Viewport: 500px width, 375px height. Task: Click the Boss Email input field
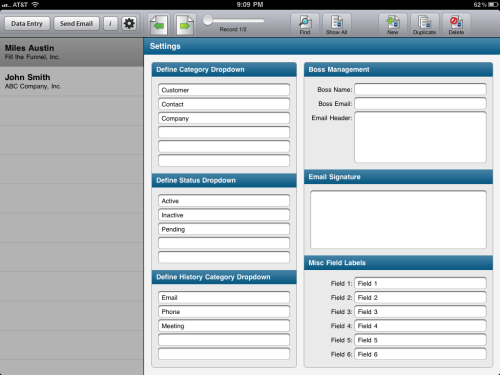coord(420,103)
